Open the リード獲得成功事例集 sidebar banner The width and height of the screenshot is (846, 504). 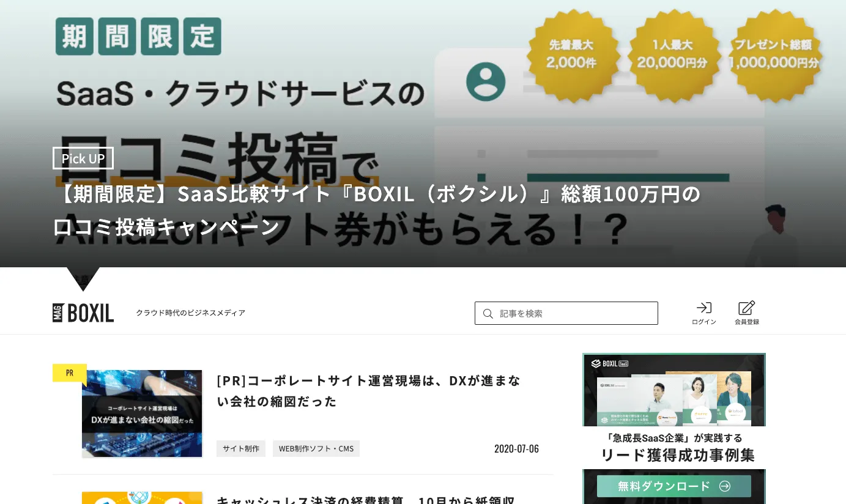click(x=674, y=428)
